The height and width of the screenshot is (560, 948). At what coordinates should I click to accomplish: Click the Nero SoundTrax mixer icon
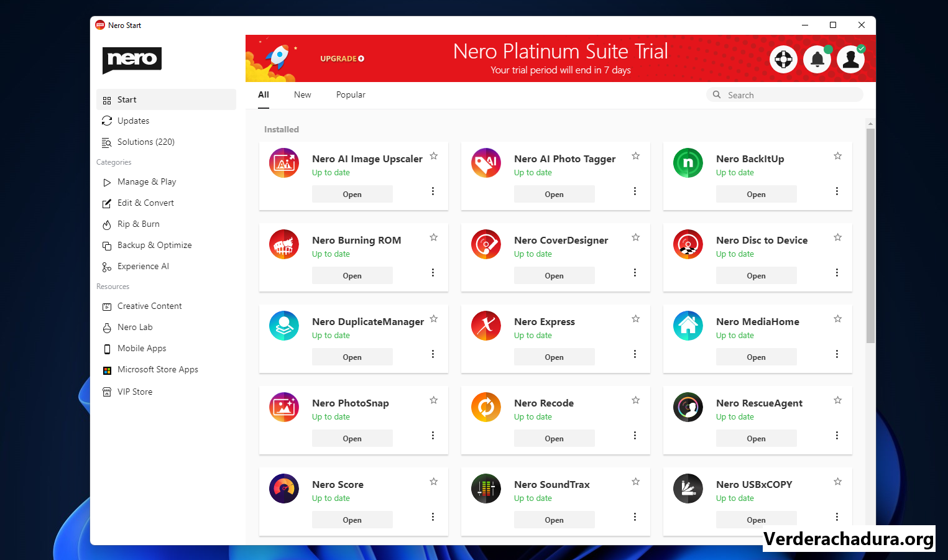point(486,489)
